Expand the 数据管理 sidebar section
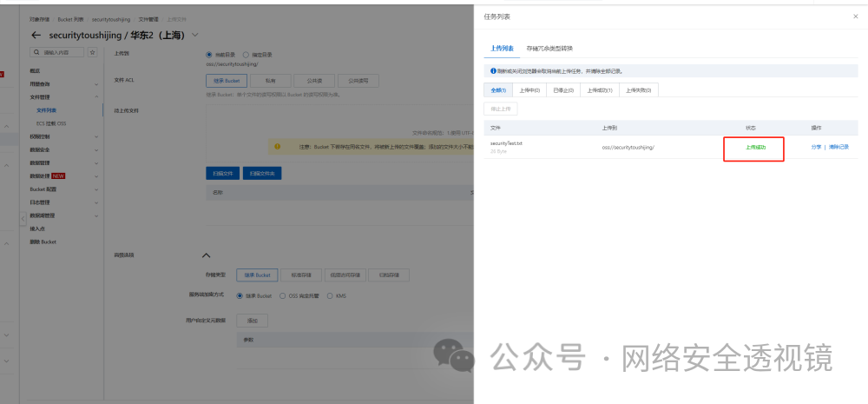 pyautogui.click(x=96, y=163)
